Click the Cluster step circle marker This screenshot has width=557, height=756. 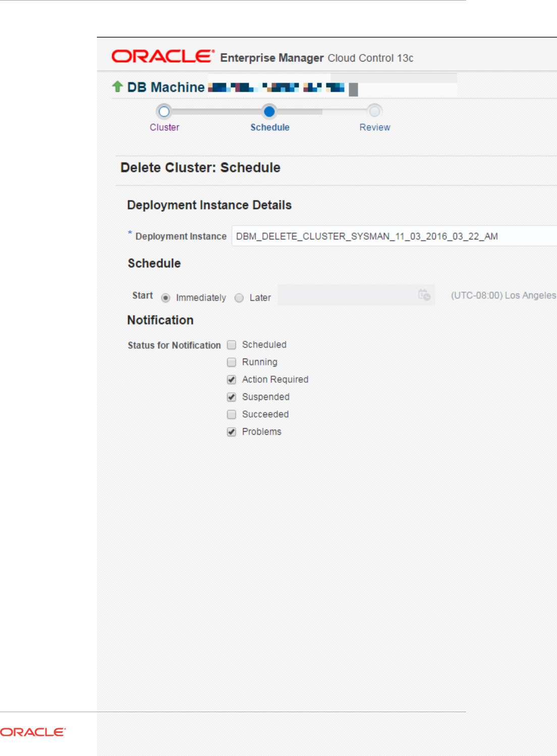[164, 111]
